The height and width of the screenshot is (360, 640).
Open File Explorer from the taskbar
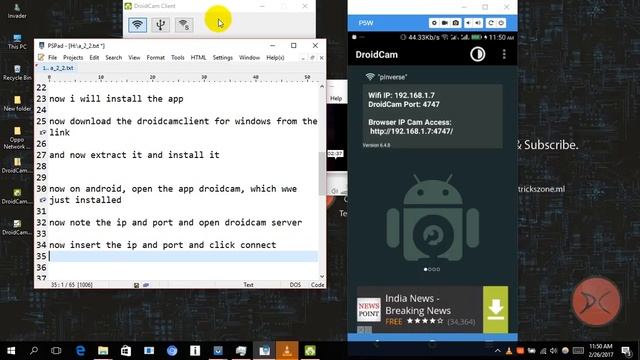[x=103, y=351]
